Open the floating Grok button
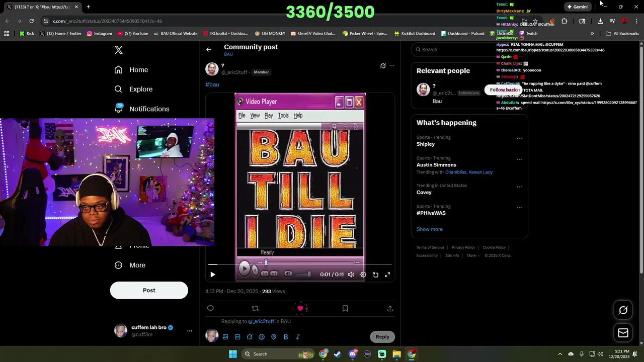The image size is (644, 362). coord(623,310)
